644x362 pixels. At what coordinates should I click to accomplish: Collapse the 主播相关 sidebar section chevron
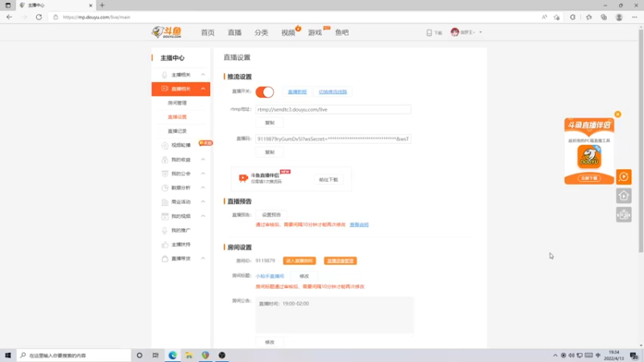click(x=203, y=75)
